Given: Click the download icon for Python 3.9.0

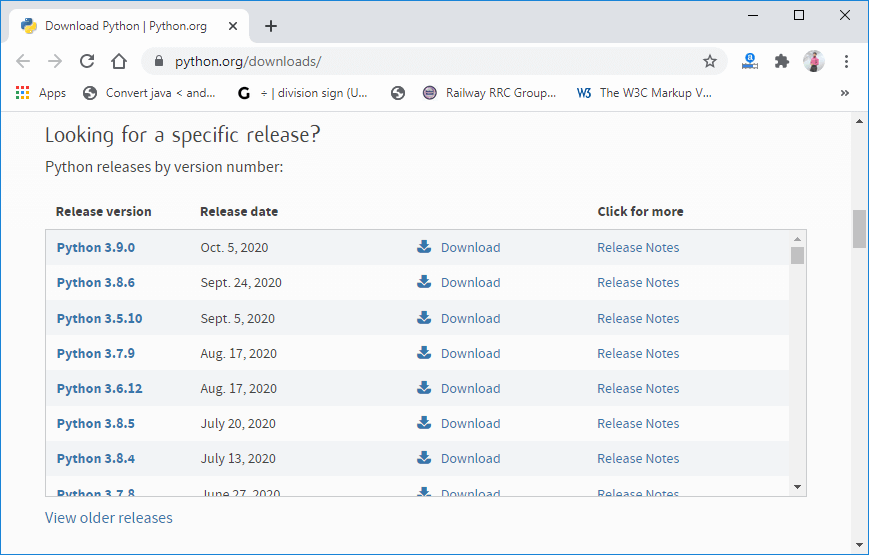Looking at the screenshot, I should tap(424, 247).
